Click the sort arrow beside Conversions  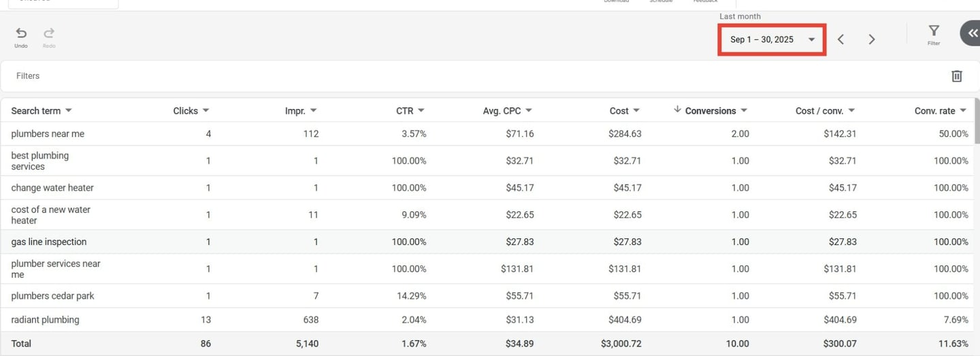[677, 110]
